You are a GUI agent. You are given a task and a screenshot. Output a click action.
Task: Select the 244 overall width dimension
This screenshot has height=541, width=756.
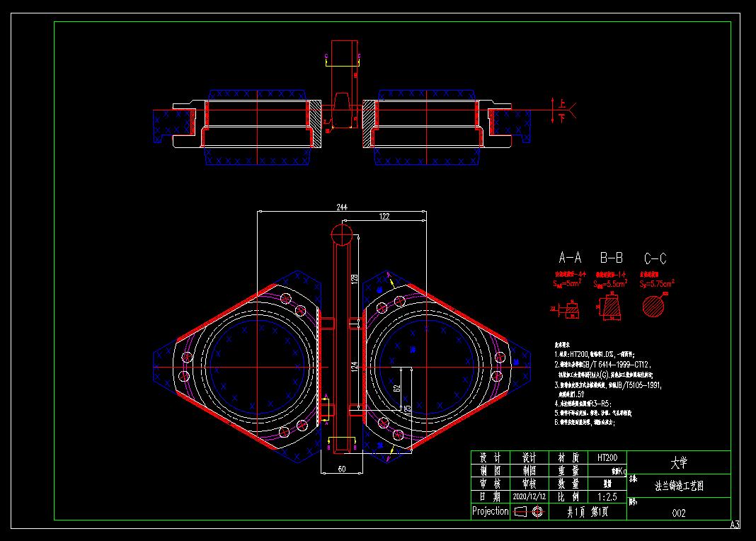(x=341, y=207)
